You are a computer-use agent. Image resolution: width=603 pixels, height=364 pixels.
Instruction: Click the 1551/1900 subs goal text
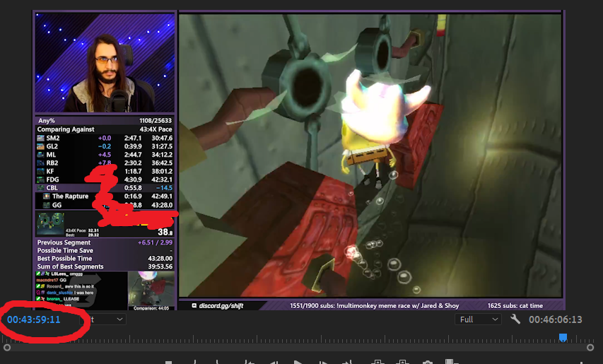[374, 306]
